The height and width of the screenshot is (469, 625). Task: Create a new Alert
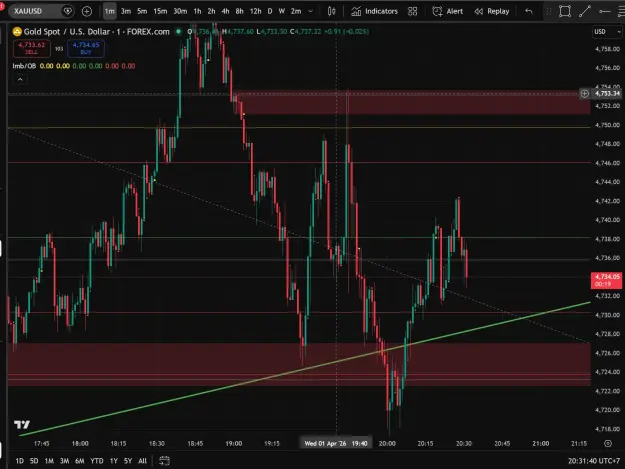click(x=448, y=11)
